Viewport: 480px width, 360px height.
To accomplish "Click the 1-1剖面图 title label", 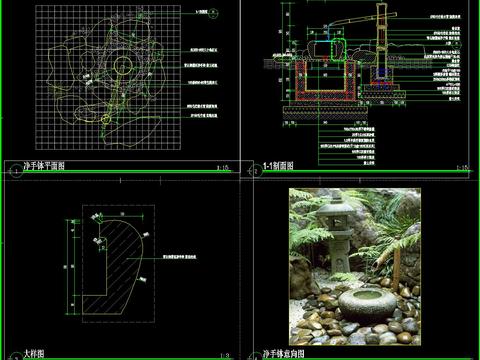I will (278, 166).
